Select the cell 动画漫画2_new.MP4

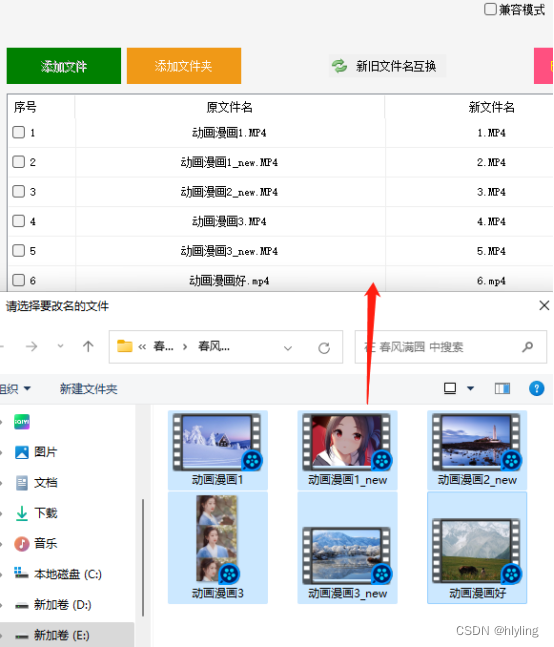(x=229, y=192)
